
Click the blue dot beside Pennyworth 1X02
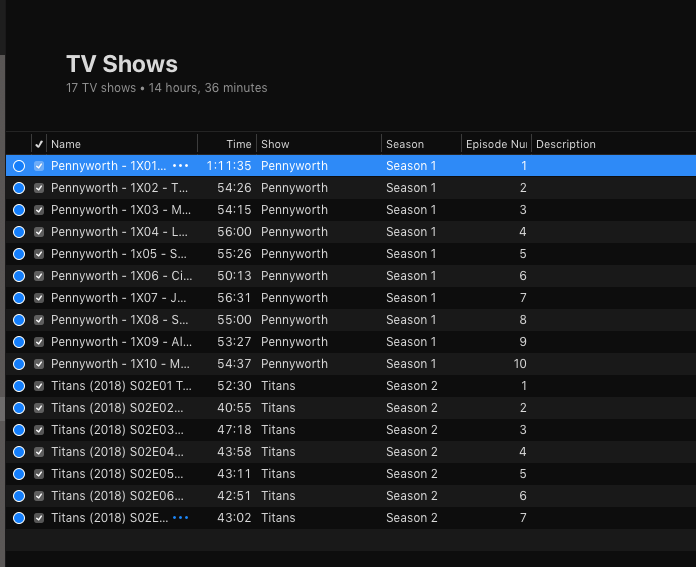pyautogui.click(x=19, y=188)
